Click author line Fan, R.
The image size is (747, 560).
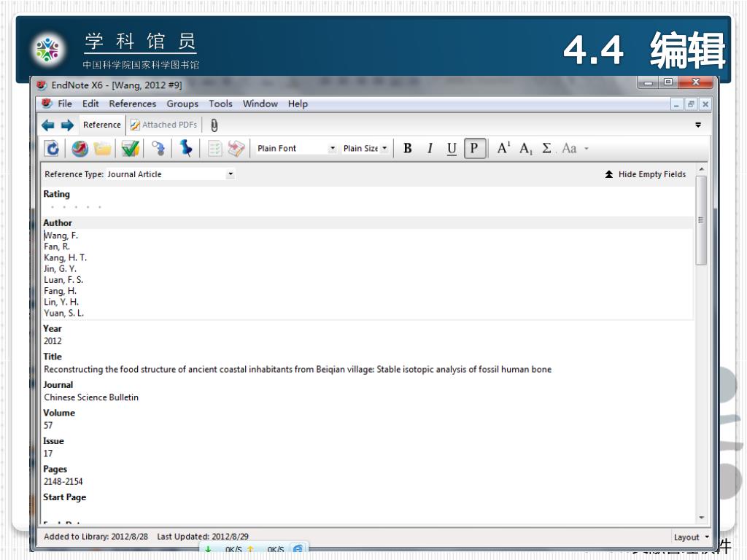(x=57, y=246)
